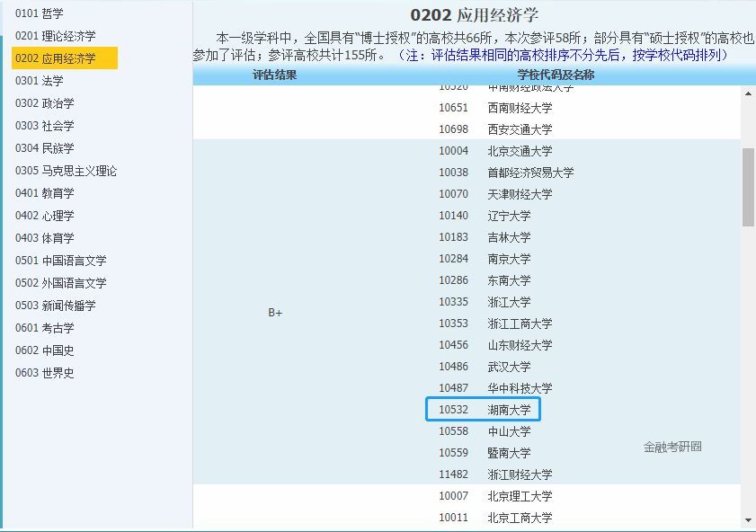756x532 pixels.
Task: Open 0302 政治学 discipline
Action: (x=44, y=103)
